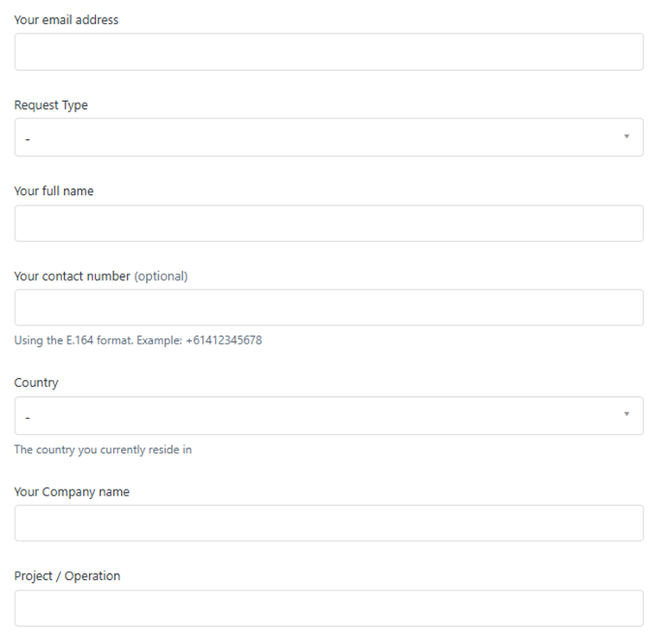Click the "Your contact number" label

click(x=73, y=276)
